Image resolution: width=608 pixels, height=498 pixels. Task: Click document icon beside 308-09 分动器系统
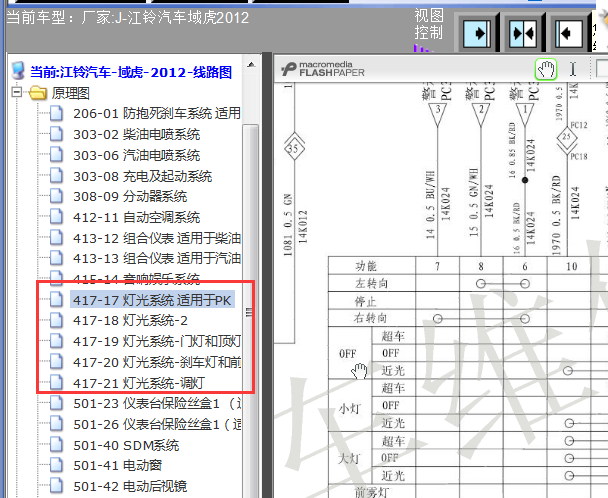tap(56, 196)
